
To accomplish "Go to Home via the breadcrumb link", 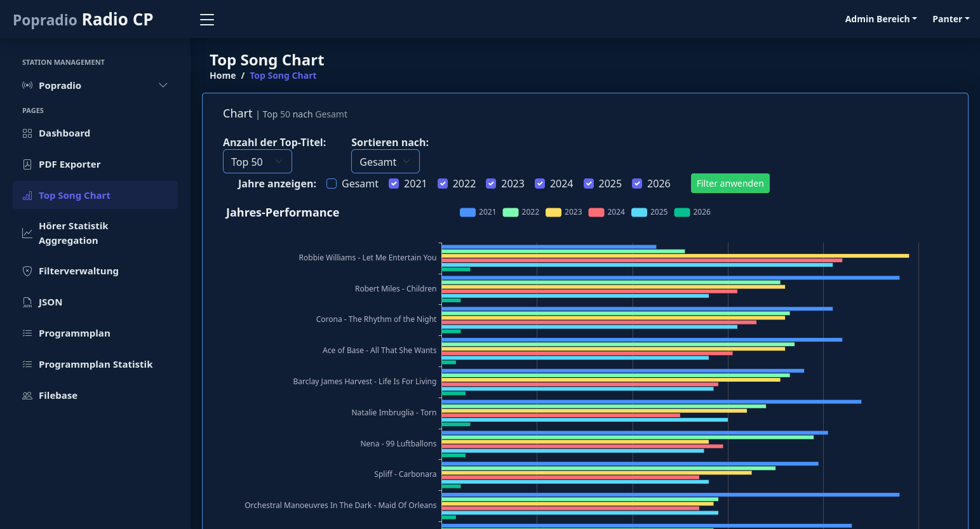I will click(222, 75).
